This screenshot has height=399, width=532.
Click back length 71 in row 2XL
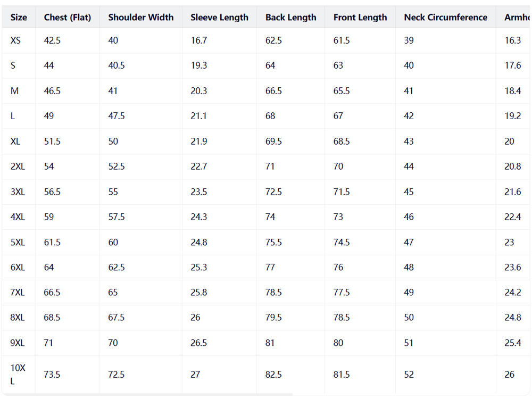(x=270, y=167)
